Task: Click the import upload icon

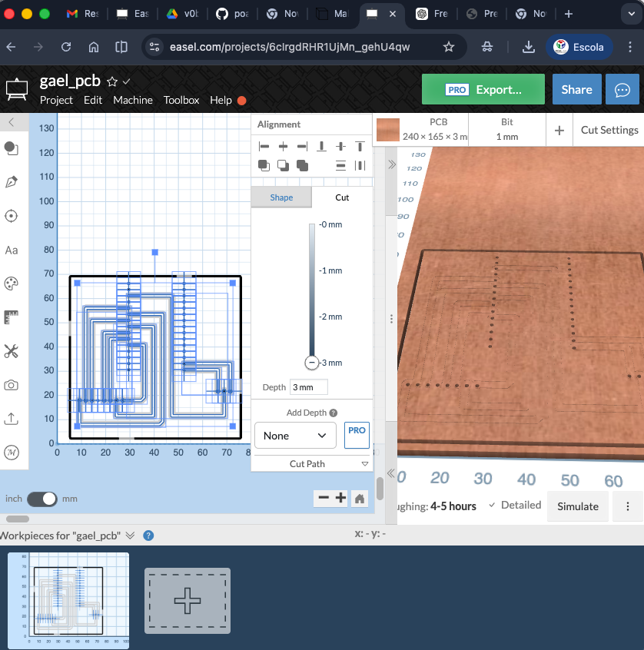Action: click(x=12, y=419)
